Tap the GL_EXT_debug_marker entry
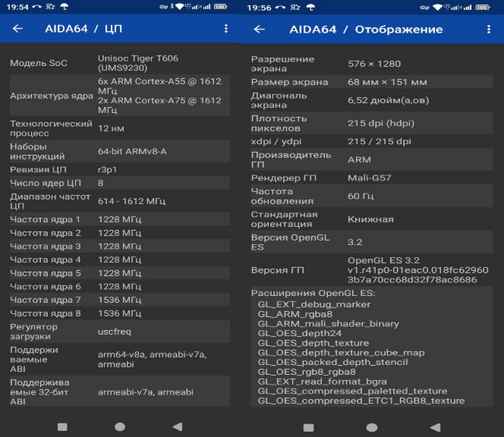The width and height of the screenshot is (504, 437). 314,304
